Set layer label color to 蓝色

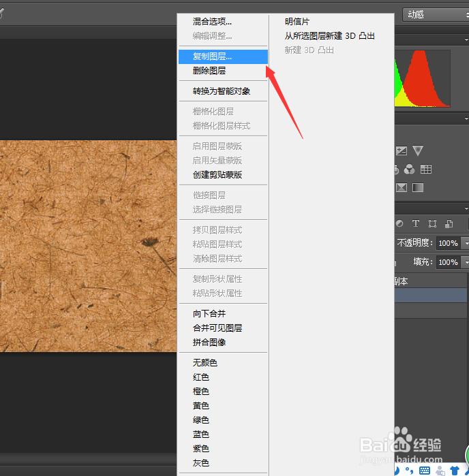coord(223,434)
